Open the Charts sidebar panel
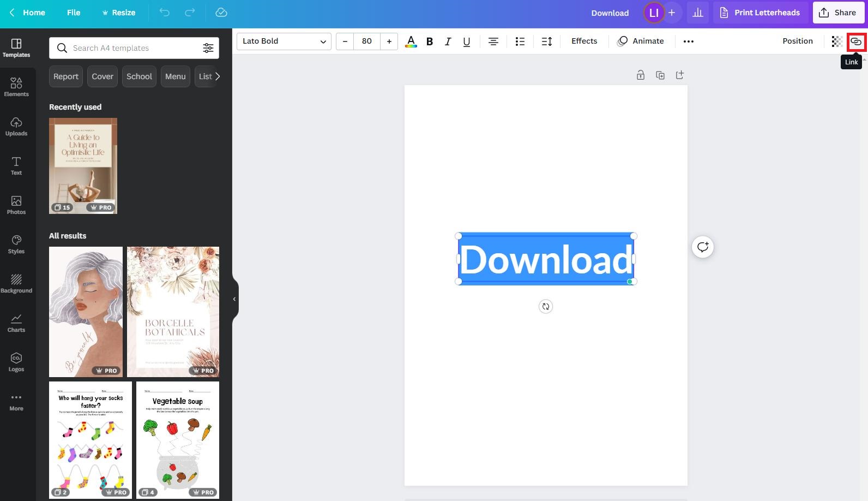This screenshot has width=868, height=501. (x=16, y=323)
